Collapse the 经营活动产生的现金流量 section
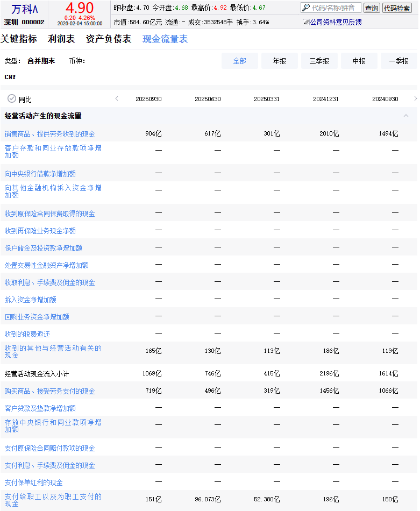Viewport: 420px width, 511px height. coord(406,116)
